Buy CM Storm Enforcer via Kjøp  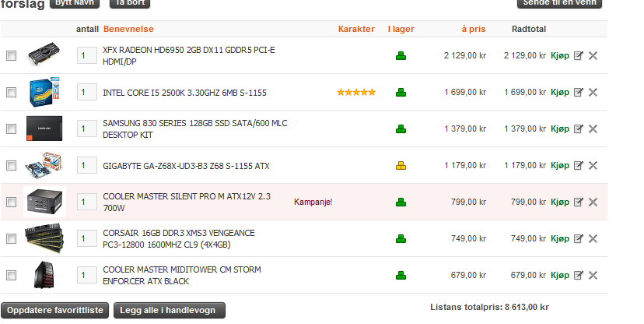point(560,275)
